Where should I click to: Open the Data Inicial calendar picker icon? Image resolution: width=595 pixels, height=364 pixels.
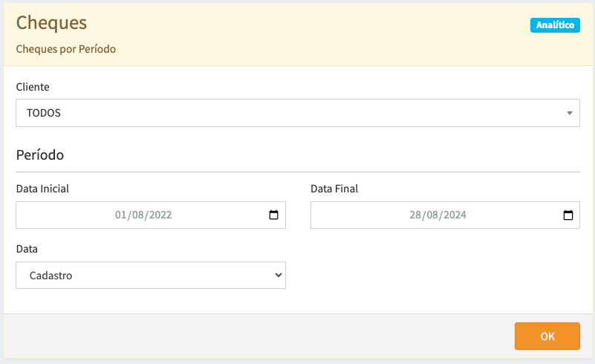tap(273, 215)
